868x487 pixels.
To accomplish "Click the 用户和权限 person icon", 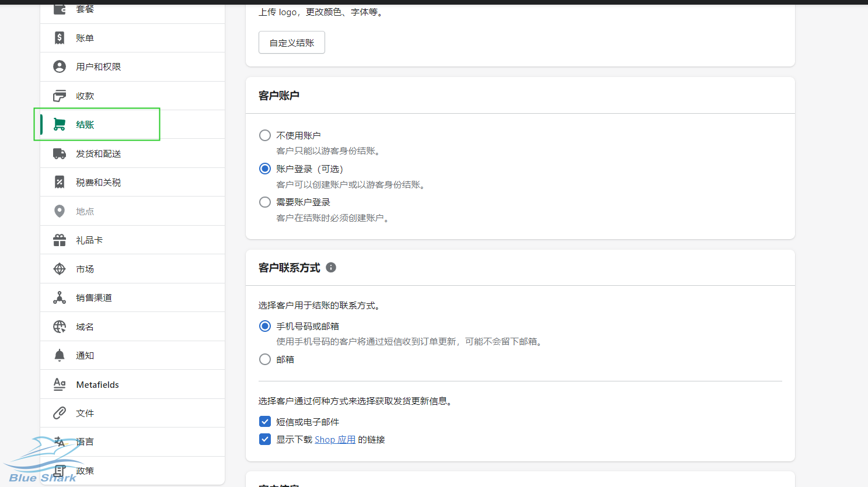I will point(60,66).
